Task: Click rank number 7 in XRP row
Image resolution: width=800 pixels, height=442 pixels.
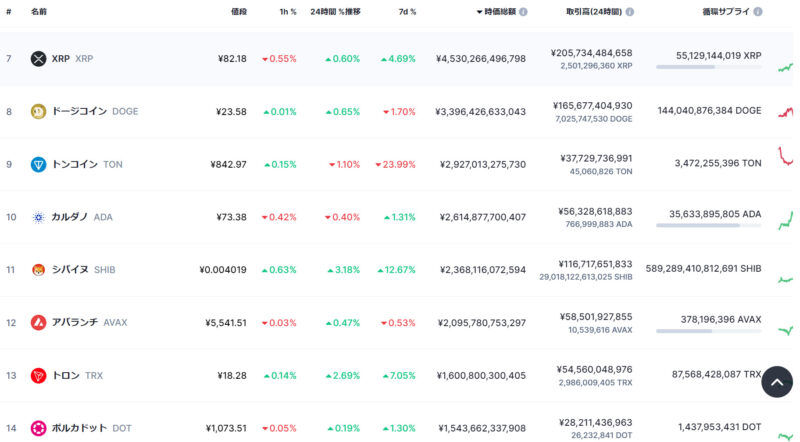Action: click(9, 59)
